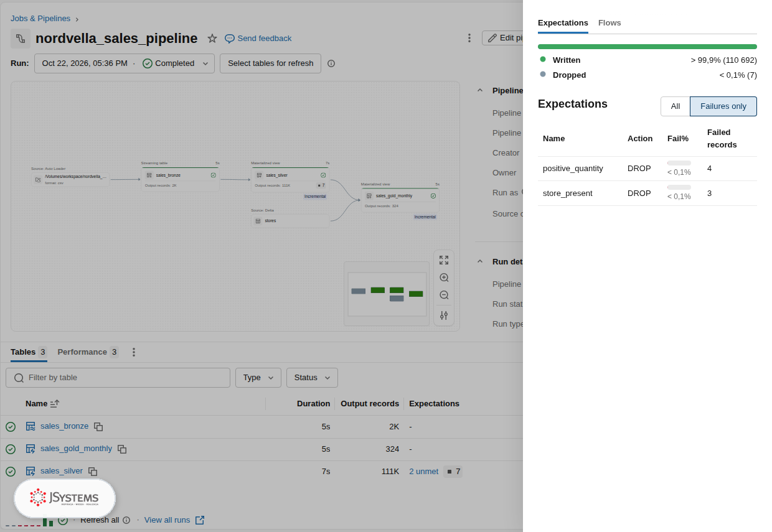Show Failures only expectations
Image resolution: width=772 pixels, height=532 pixels.
723,106
